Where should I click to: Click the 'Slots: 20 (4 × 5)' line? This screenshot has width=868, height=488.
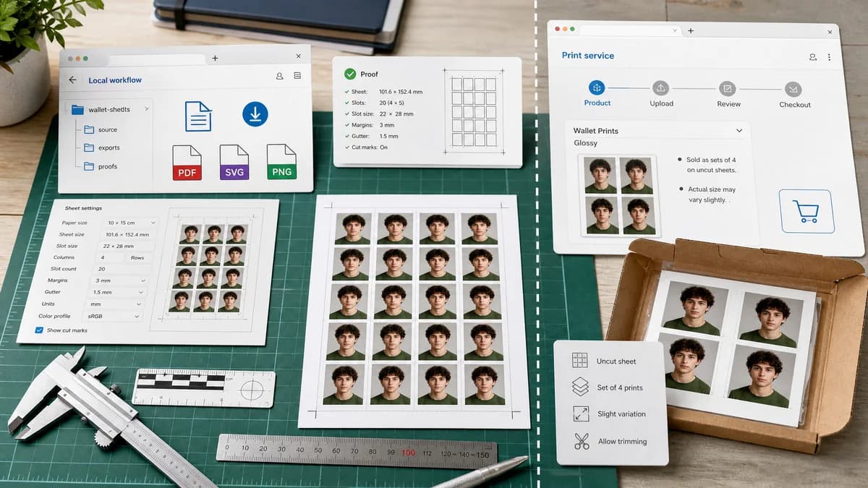(375, 103)
